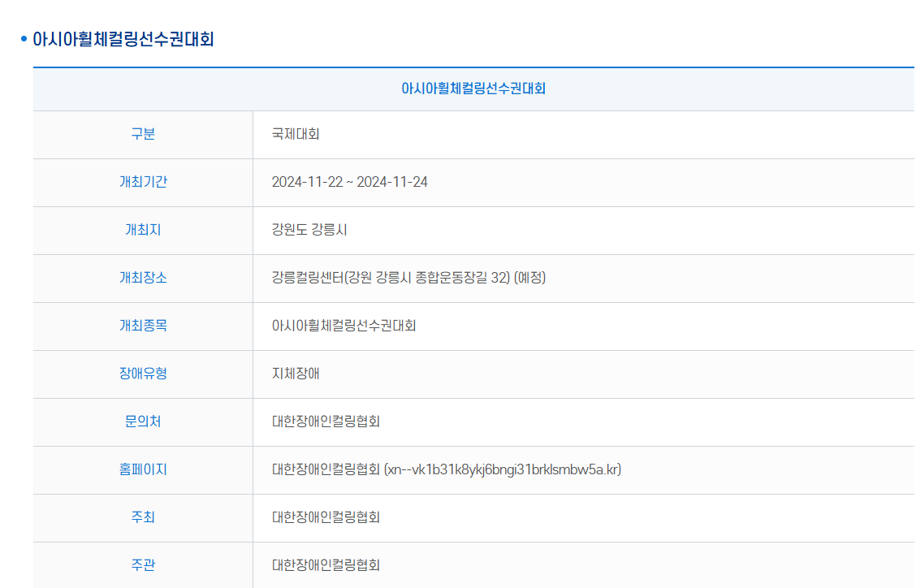
Task: Select the 주최 label
Action: [143, 518]
